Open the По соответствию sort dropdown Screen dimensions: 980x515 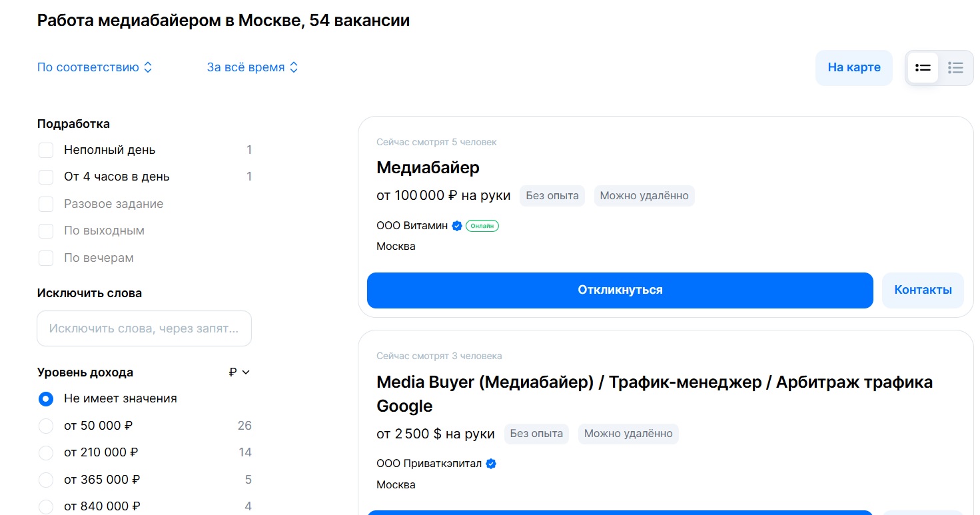click(95, 67)
